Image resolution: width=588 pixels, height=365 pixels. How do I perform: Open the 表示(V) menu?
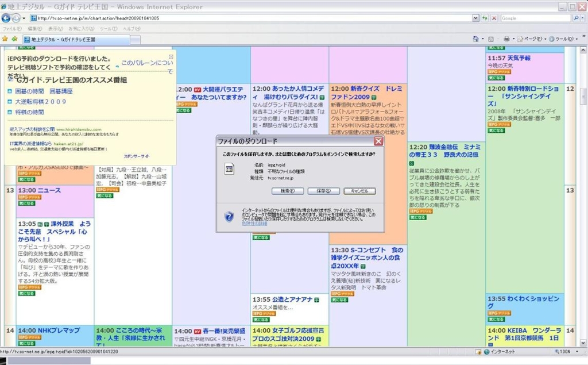tap(55, 29)
